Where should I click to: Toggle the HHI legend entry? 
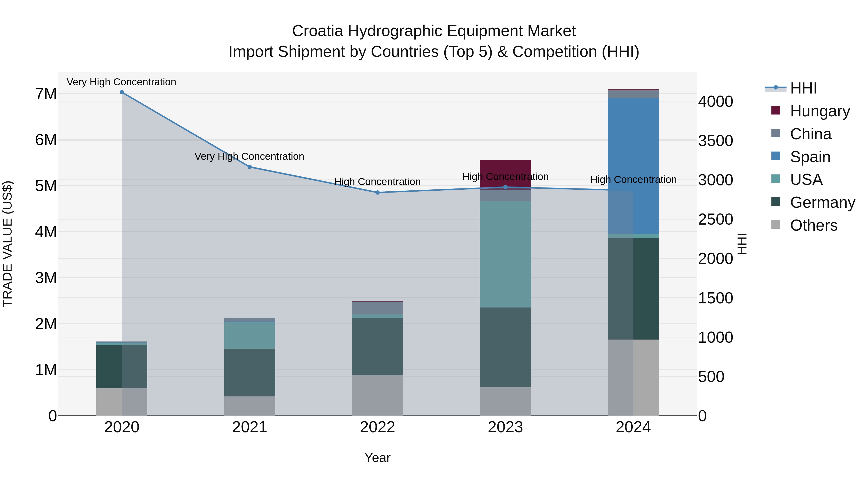tap(791, 88)
